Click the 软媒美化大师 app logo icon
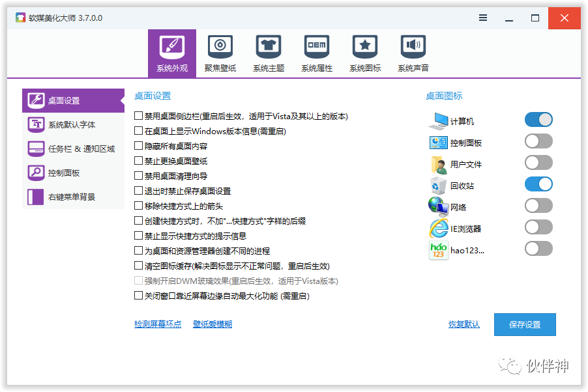Image resolution: width=588 pixels, height=392 pixels. point(20,18)
